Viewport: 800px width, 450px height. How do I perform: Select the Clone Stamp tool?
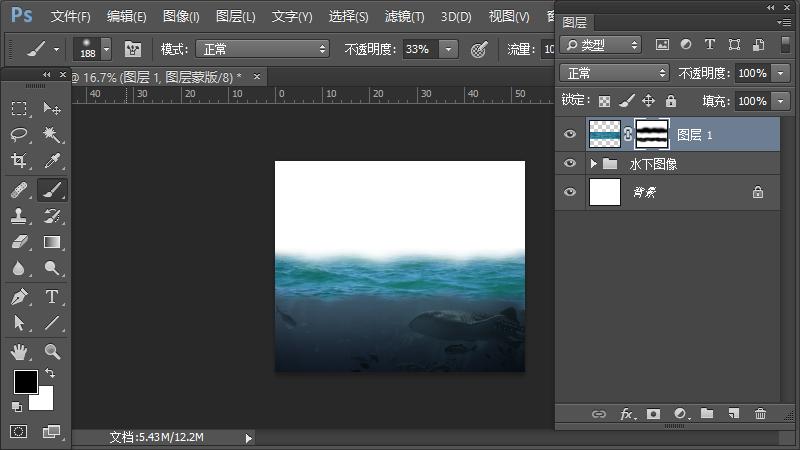click(x=19, y=216)
